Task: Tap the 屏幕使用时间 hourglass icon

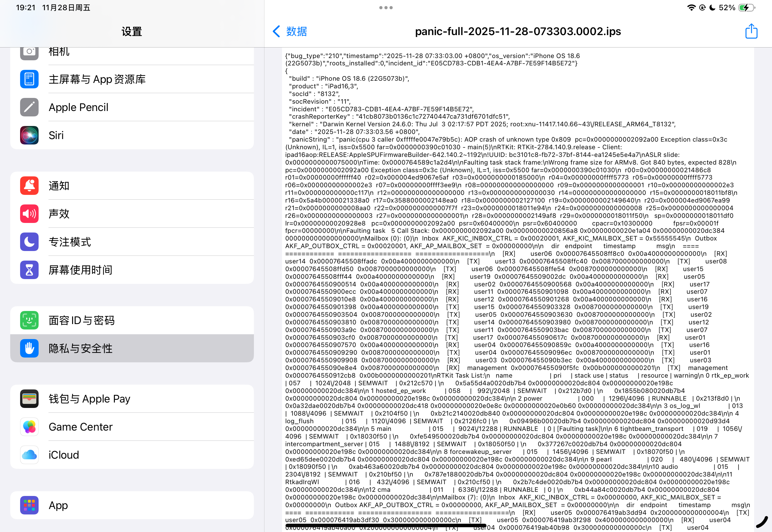Action: [x=29, y=270]
